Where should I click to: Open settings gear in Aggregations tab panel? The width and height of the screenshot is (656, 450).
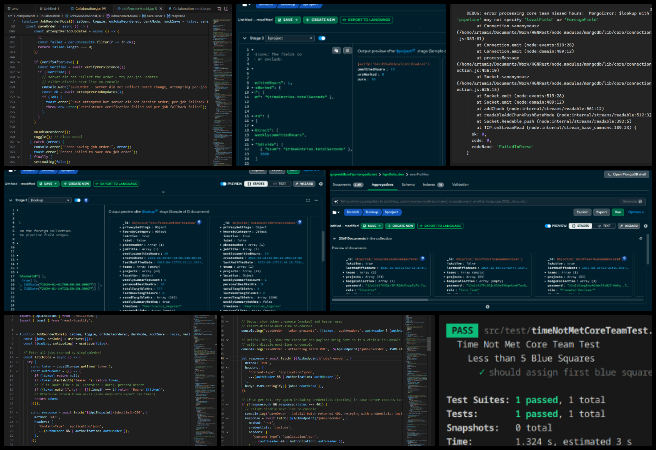tap(646, 226)
